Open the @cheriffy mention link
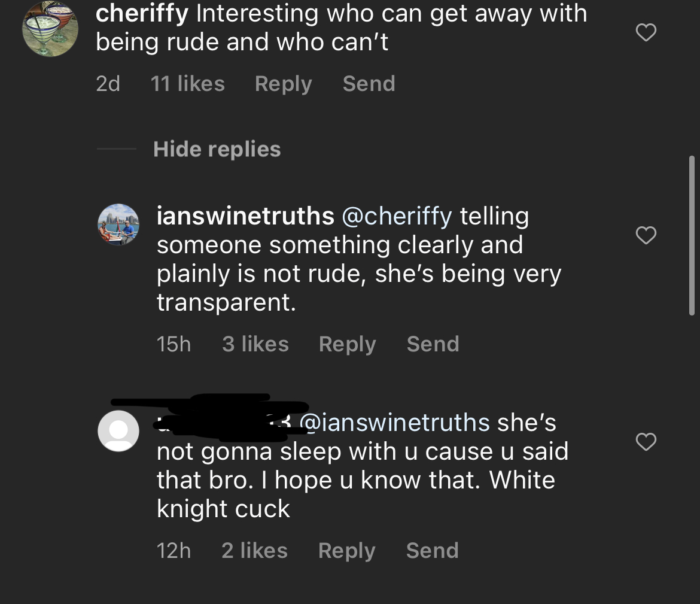 [x=397, y=216]
